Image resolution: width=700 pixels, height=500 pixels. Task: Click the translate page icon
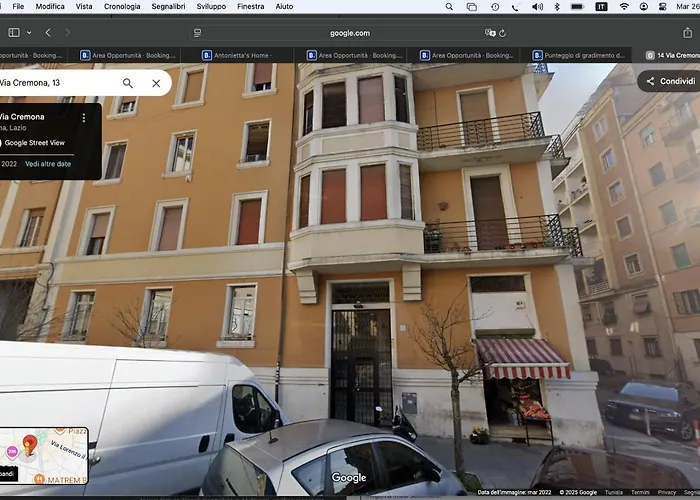click(x=490, y=33)
